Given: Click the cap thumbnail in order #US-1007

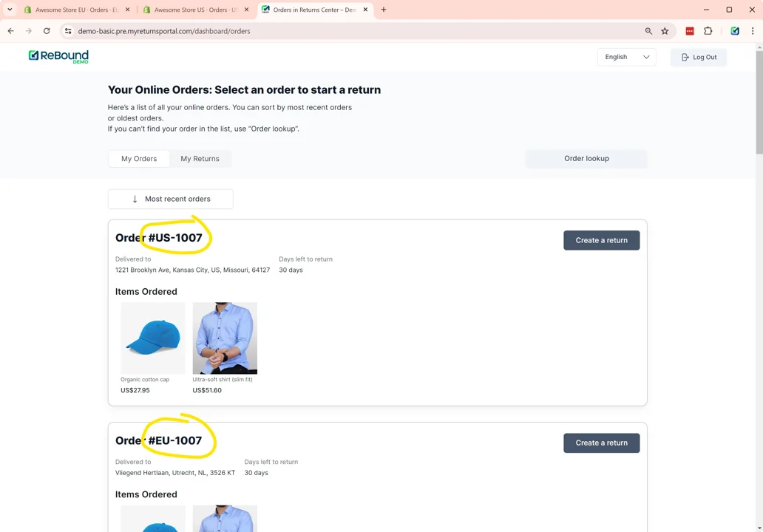Looking at the screenshot, I should [x=153, y=338].
